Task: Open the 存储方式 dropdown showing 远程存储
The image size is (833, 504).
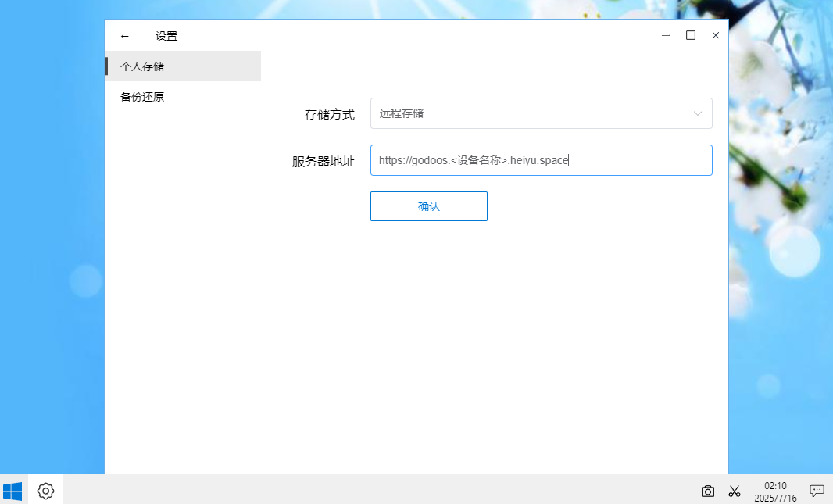Action: (x=541, y=113)
